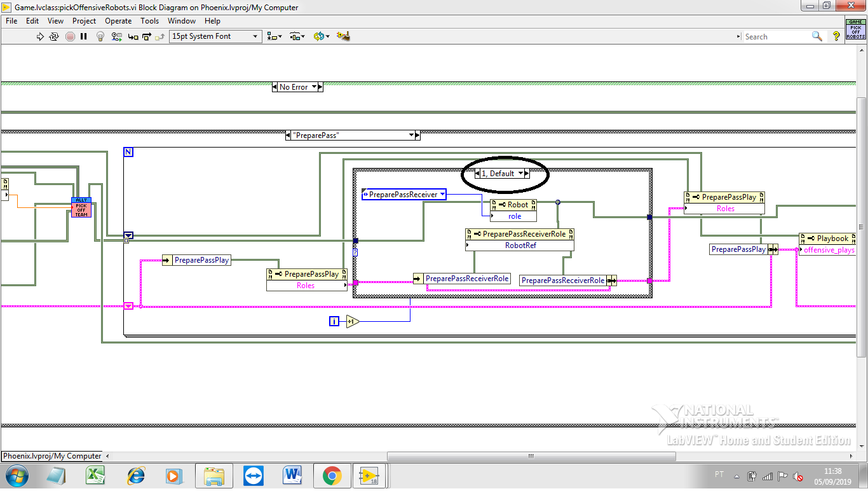Click the search magnifier icon
Image resolution: width=868 pixels, height=491 pixels.
tap(817, 36)
